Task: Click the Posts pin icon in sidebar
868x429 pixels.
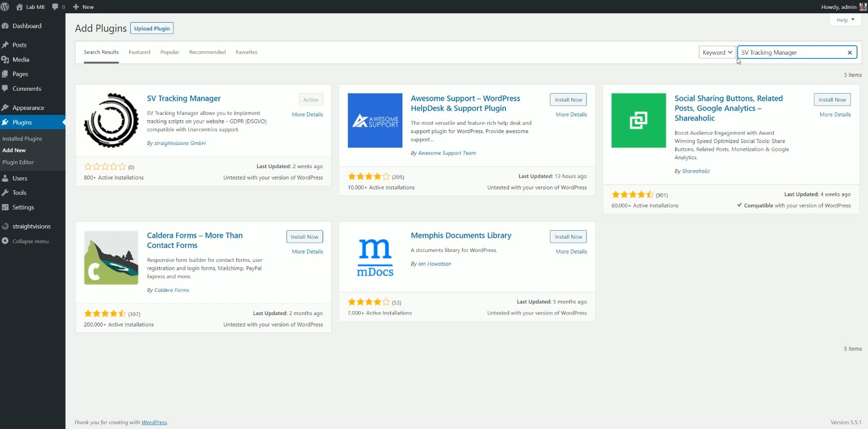Action: pos(5,45)
